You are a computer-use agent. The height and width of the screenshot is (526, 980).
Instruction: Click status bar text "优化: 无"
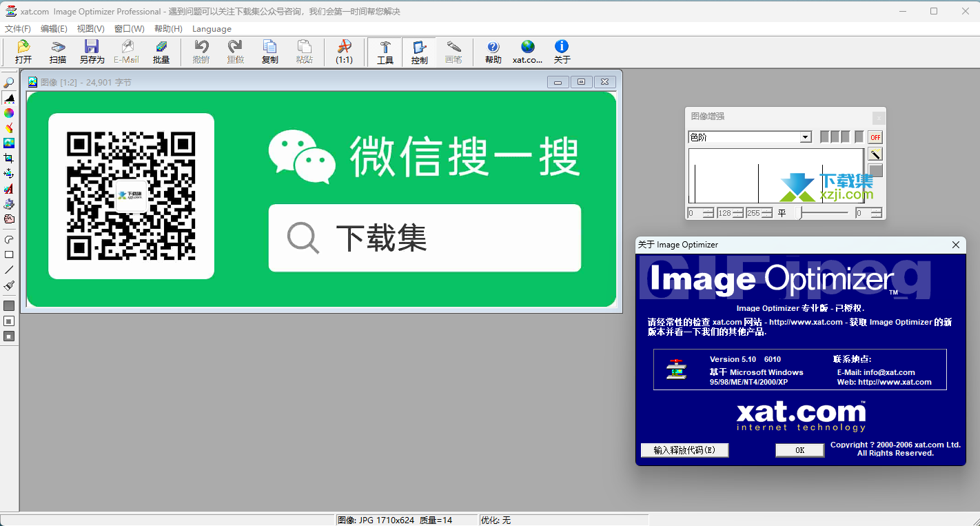click(496, 520)
